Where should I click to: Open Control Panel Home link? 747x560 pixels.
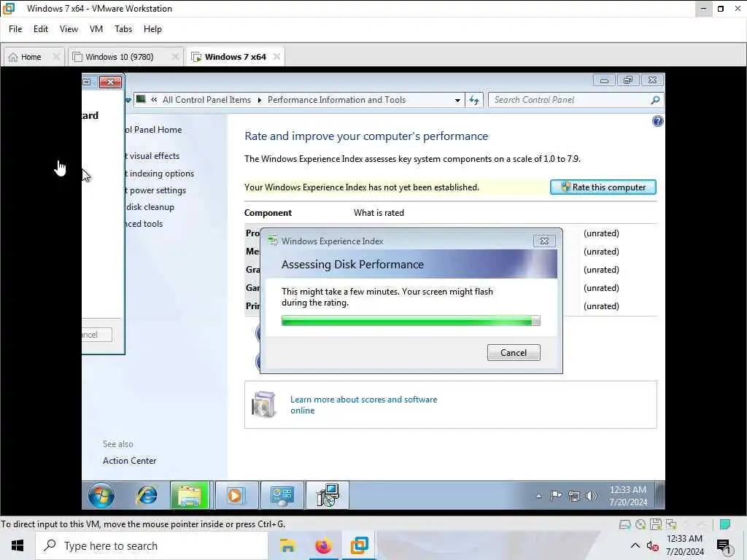(154, 130)
